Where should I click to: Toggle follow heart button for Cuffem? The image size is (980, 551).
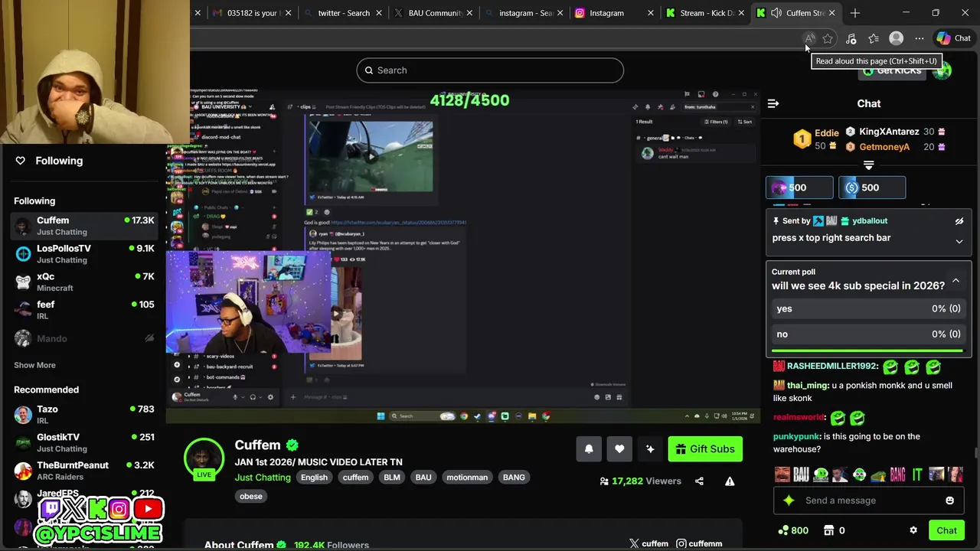[619, 449]
